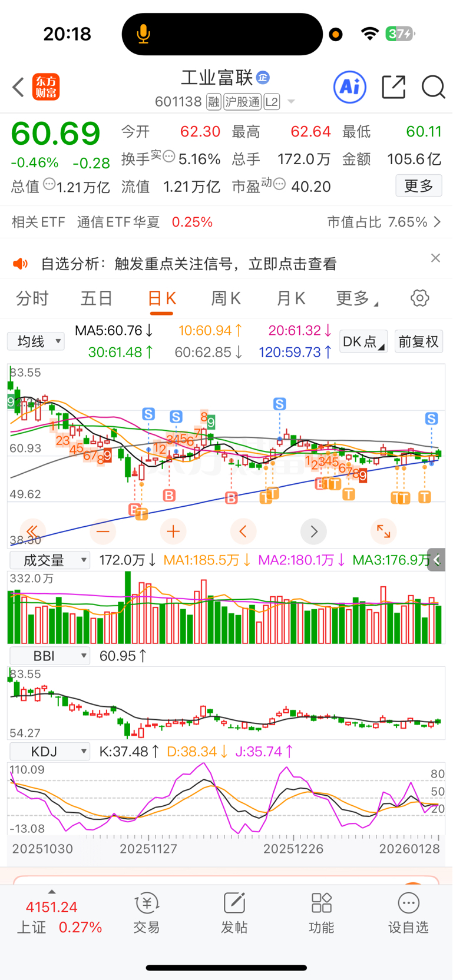The width and height of the screenshot is (453, 980).
Task: Switch to 分时 tab
Action: [x=32, y=298]
